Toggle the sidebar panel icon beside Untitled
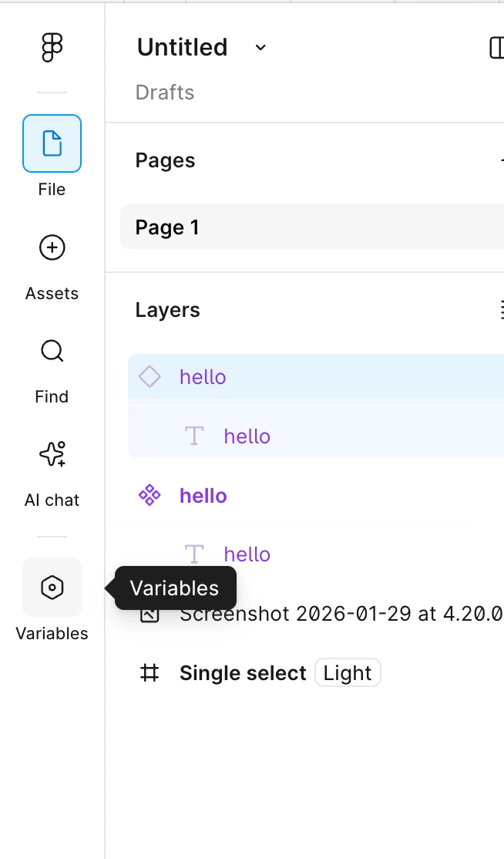Image resolution: width=504 pixels, height=859 pixels. (496, 48)
